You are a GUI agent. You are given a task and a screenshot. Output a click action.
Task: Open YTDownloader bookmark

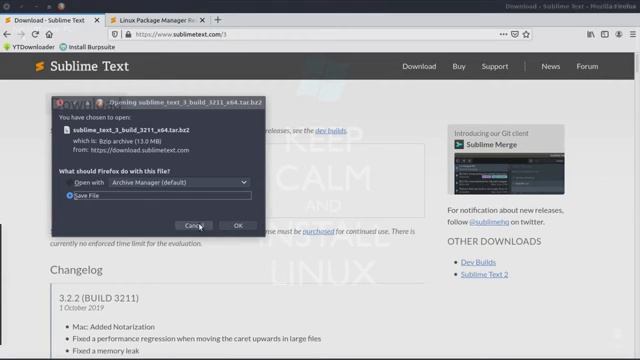pyautogui.click(x=29, y=47)
